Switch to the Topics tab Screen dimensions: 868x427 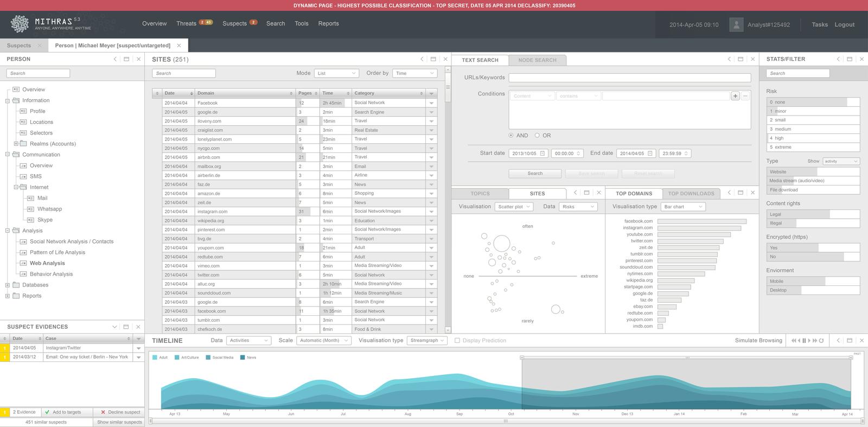click(480, 194)
